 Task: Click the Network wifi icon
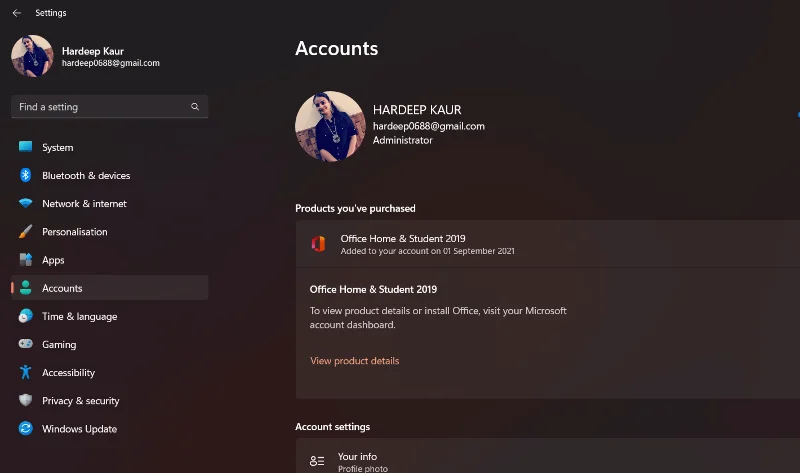point(26,203)
